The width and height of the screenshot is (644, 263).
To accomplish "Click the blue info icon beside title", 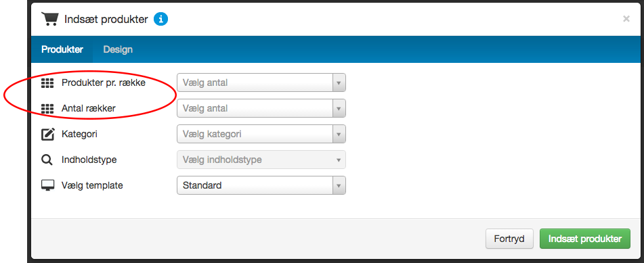I will (160, 19).
